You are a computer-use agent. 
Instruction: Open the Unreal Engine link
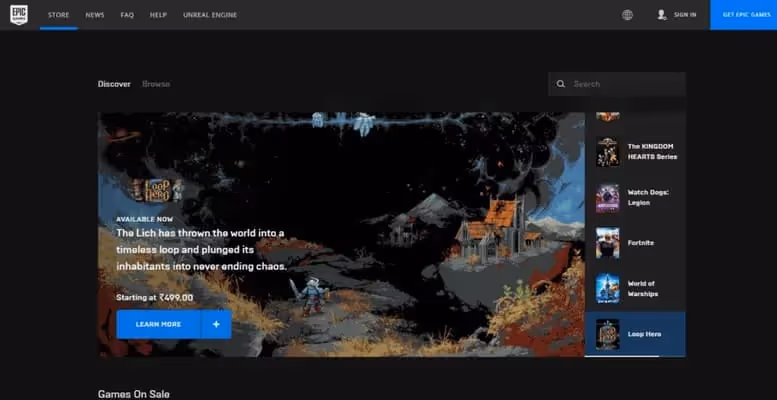click(x=210, y=15)
